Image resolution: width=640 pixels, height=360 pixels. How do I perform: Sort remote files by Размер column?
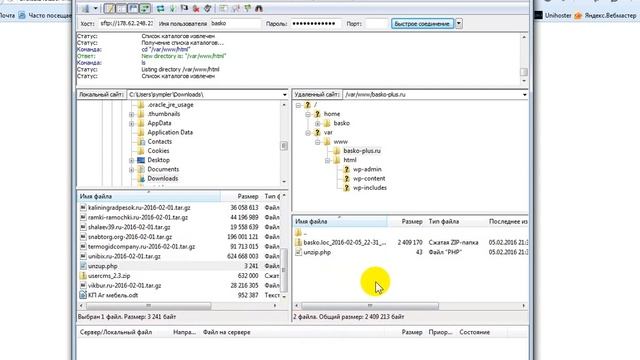click(407, 222)
